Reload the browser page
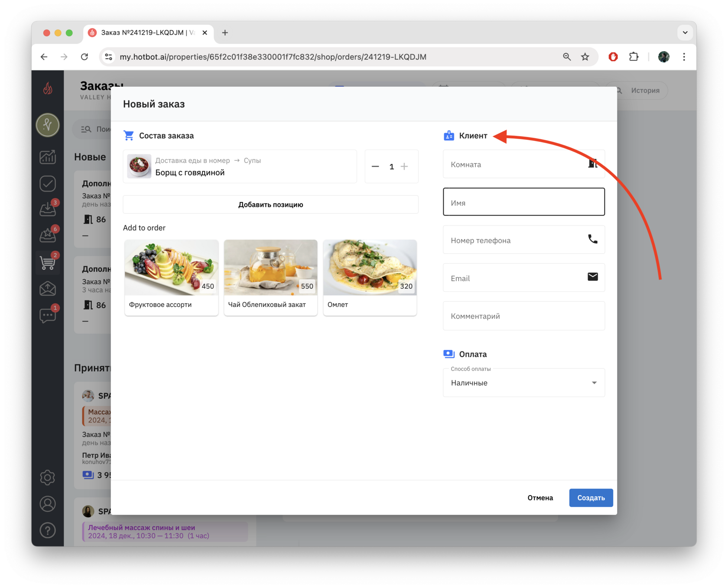 point(84,57)
